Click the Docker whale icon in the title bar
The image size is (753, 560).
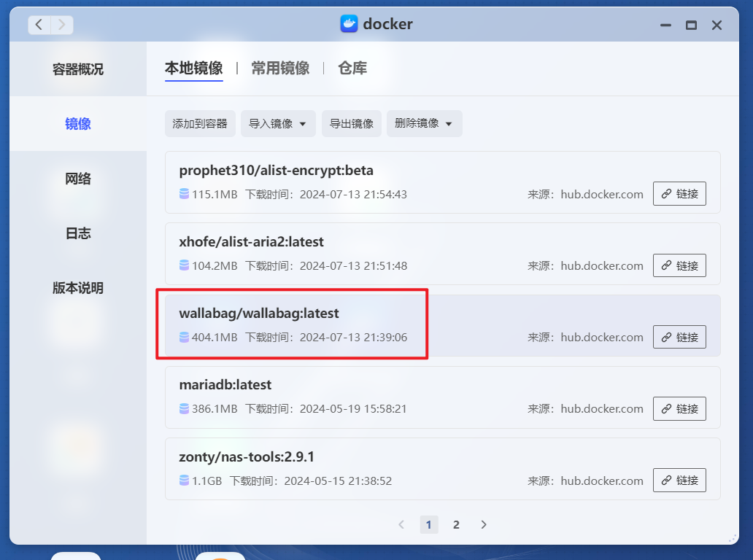coord(349,24)
